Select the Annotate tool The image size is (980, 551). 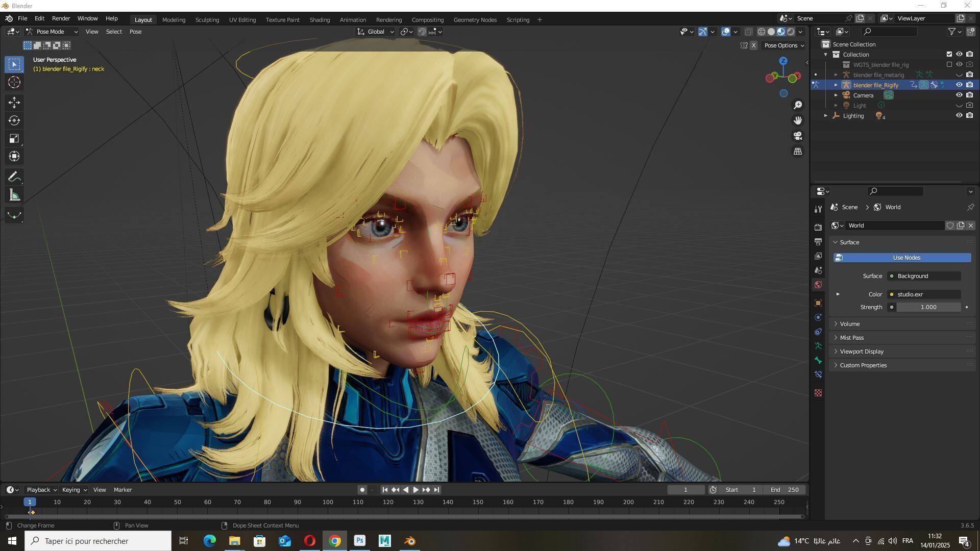point(14,177)
